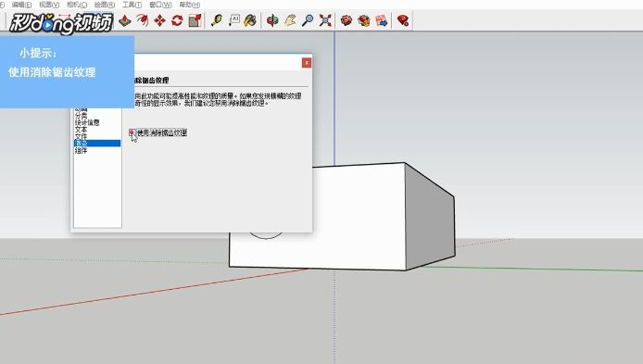
Task: Select 分类 in the settings list
Action: click(x=82, y=116)
